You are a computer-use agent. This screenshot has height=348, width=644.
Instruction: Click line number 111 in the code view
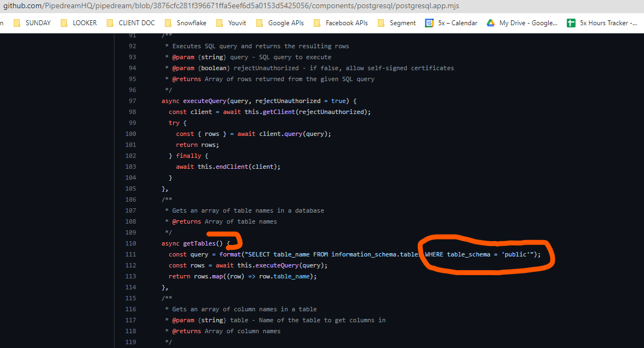pyautogui.click(x=130, y=254)
